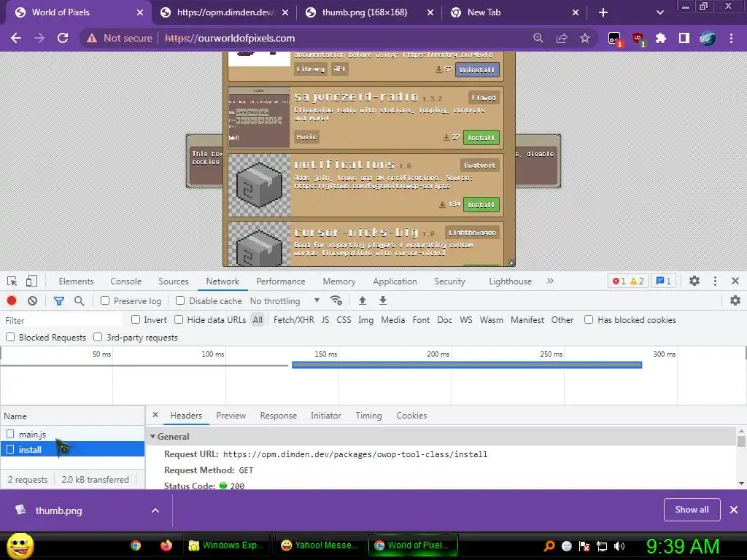Open the Chrome profile avatar

click(x=708, y=38)
